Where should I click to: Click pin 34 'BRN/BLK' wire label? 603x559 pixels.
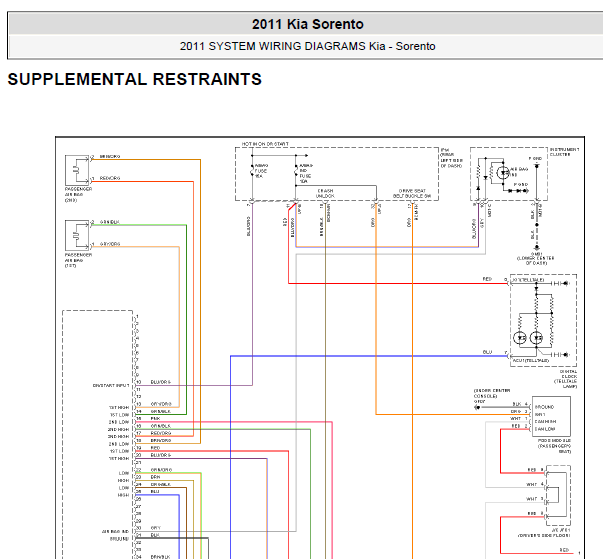pyautogui.click(x=160, y=557)
